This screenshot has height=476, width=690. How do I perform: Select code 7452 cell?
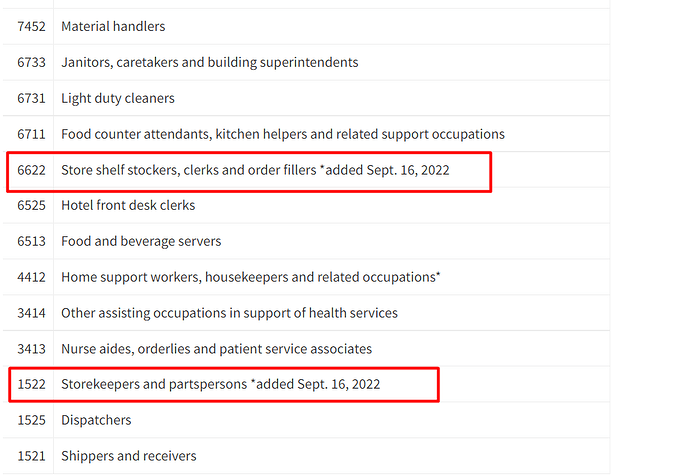coord(31,26)
